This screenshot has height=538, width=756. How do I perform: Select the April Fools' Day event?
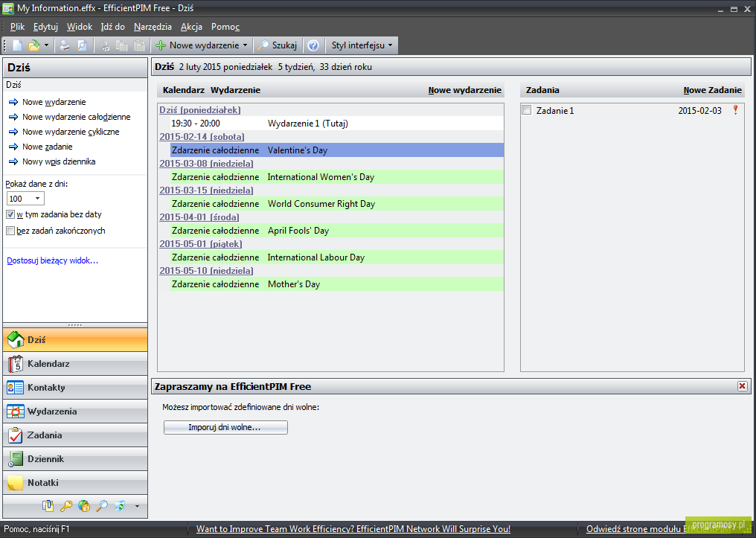pos(337,231)
